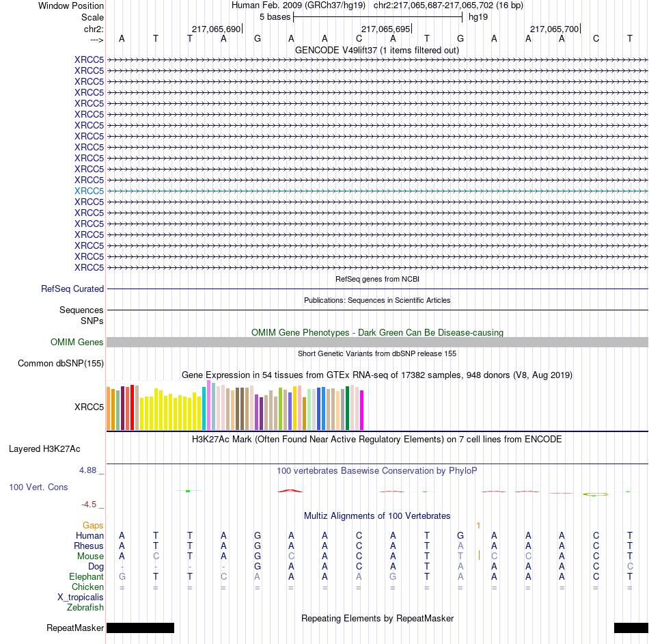Click the X_tropicalis alignment row label
649x644 pixels.
pos(81,598)
